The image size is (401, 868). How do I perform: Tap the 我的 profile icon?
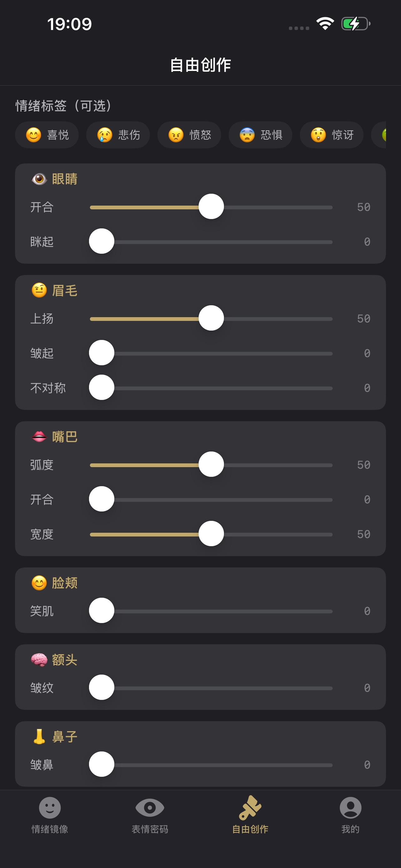[x=350, y=807]
